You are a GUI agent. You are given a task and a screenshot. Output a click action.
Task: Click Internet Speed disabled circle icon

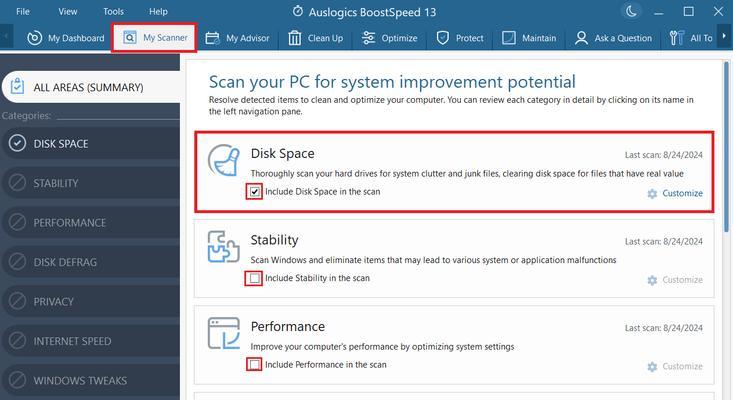tap(17, 341)
